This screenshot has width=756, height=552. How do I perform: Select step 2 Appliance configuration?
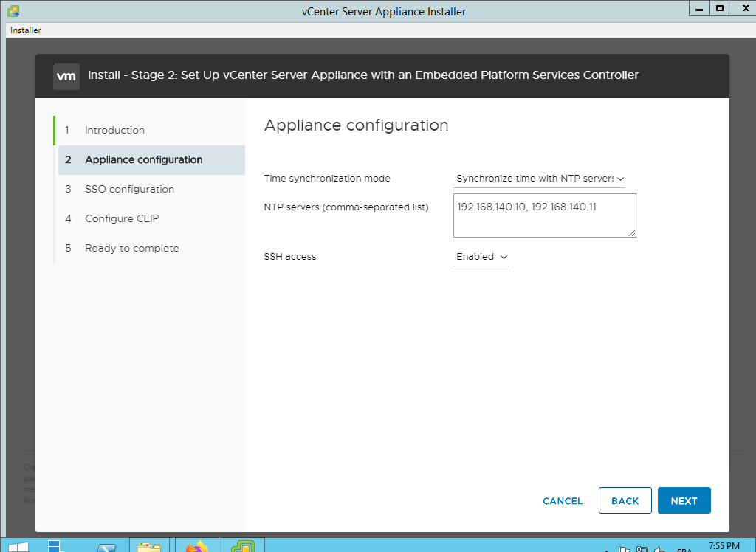tap(151, 159)
